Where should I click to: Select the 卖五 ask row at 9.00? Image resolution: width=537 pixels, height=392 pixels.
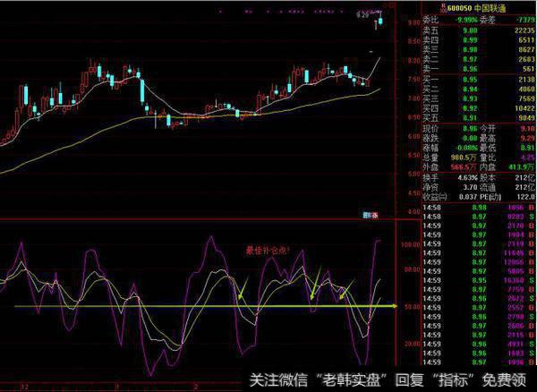479,30
